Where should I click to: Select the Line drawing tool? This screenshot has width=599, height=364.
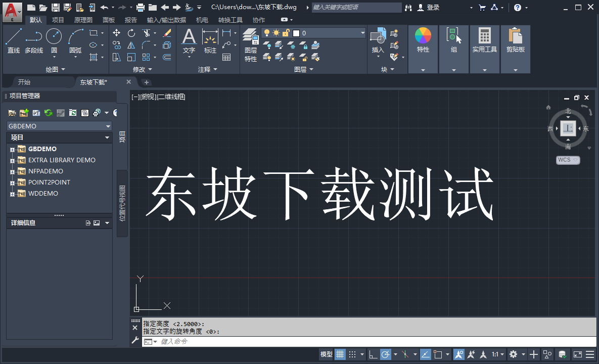(x=13, y=35)
